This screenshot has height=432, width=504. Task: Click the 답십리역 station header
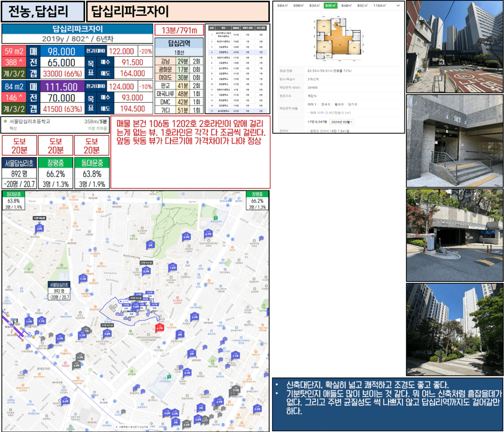pos(179,43)
